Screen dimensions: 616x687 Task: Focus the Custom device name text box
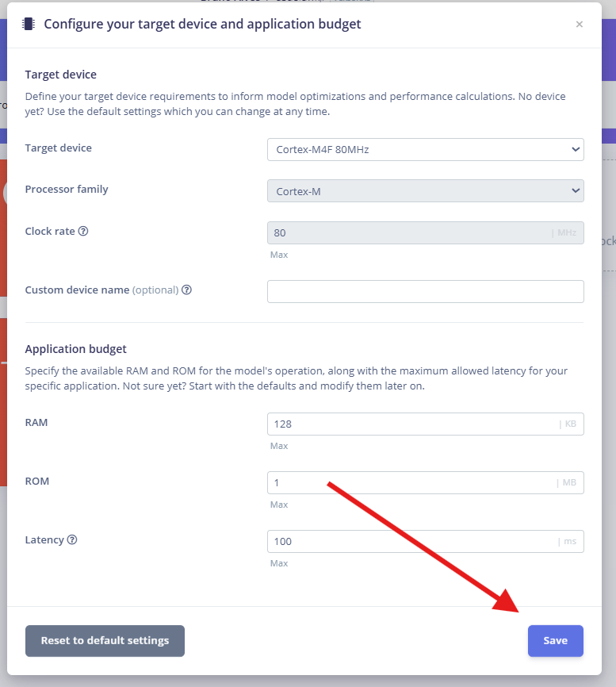[x=425, y=291]
